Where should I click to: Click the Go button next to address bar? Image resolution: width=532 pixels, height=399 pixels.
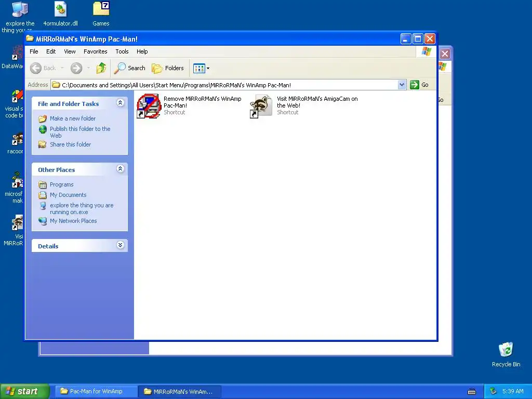coord(419,85)
